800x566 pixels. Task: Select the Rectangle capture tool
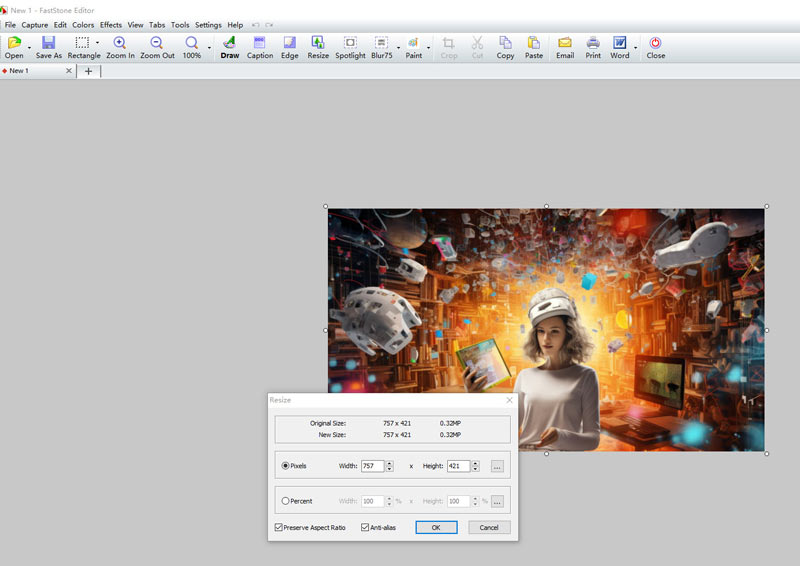point(82,47)
